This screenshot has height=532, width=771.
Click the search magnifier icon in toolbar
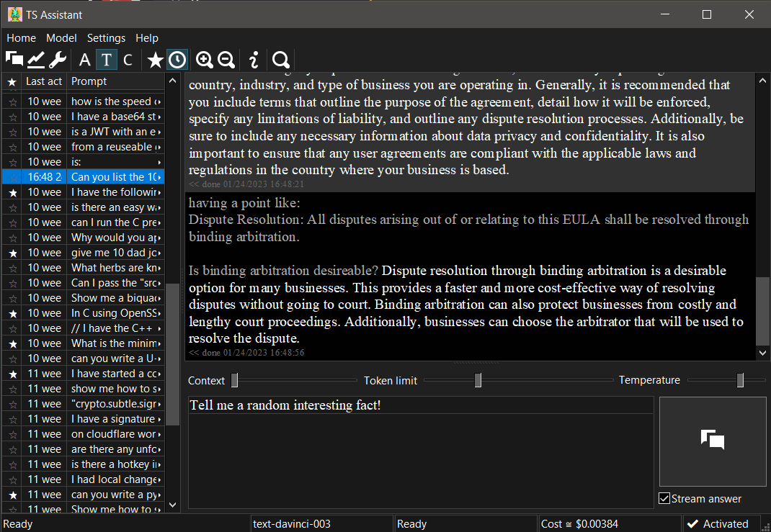point(281,60)
